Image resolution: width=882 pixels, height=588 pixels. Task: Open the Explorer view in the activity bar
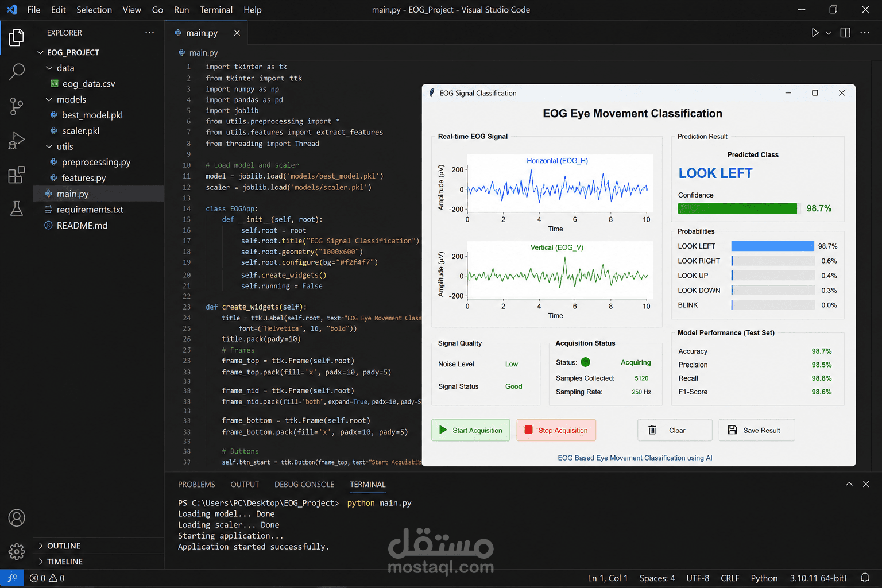[x=17, y=37]
